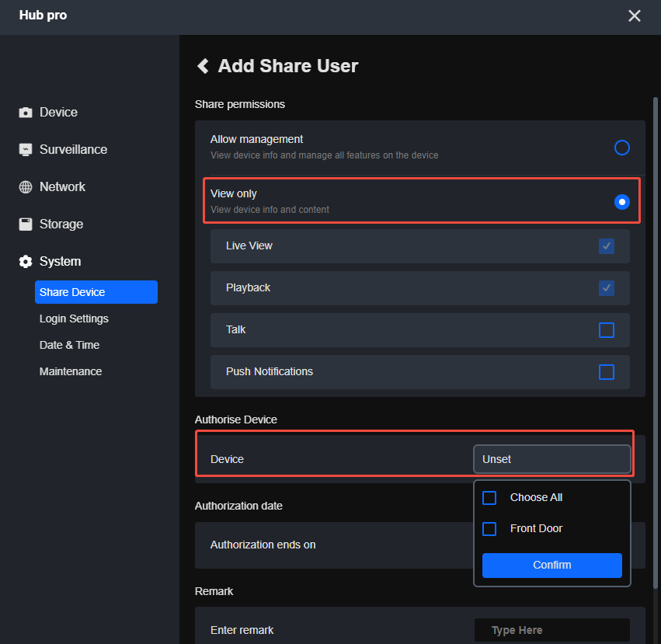Enable the Talk checkbox
The width and height of the screenshot is (661, 644).
pyautogui.click(x=606, y=330)
